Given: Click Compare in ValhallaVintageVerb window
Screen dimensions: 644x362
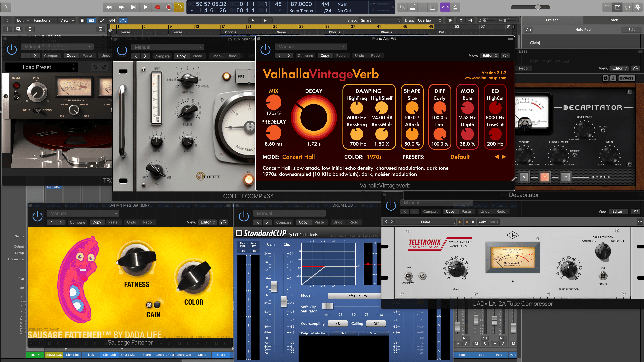Looking at the screenshot, I should [x=305, y=55].
